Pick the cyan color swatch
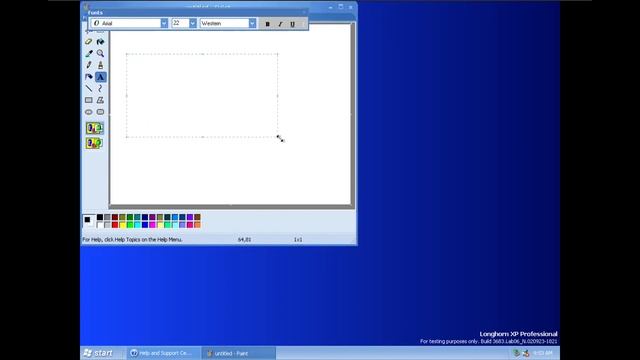The width and height of the screenshot is (640, 360). [x=137, y=224]
